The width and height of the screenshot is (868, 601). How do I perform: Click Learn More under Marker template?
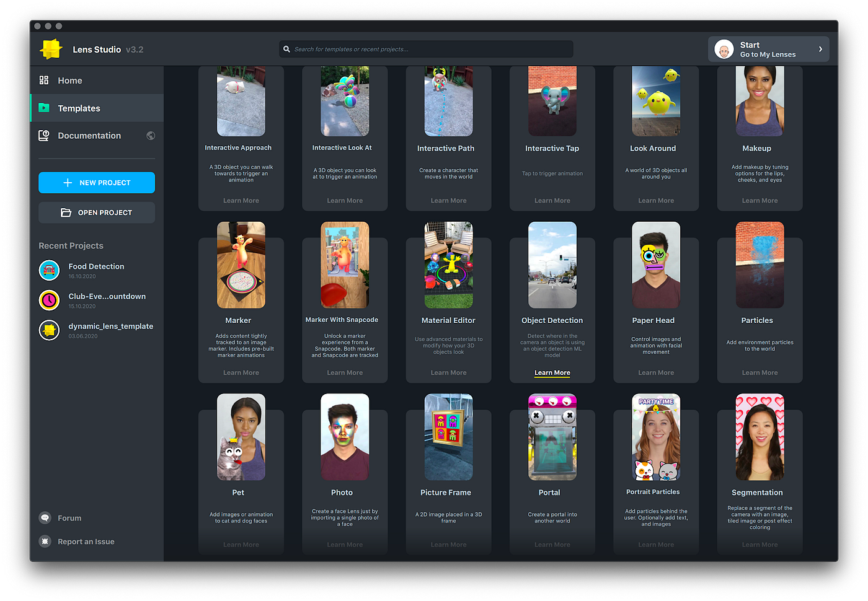(241, 372)
